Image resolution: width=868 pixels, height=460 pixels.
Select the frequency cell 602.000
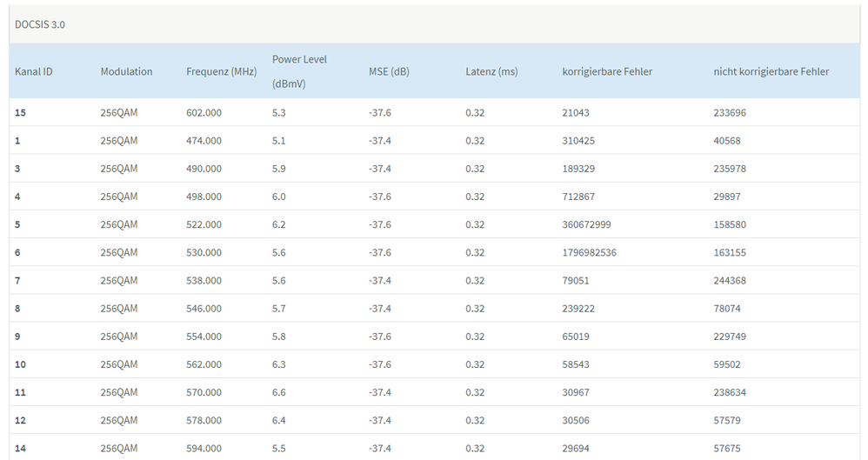[204, 113]
